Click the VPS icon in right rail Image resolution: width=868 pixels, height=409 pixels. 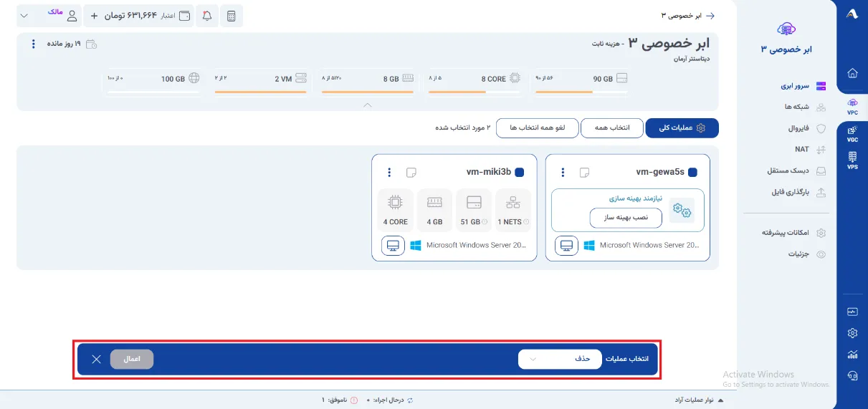pos(852,160)
